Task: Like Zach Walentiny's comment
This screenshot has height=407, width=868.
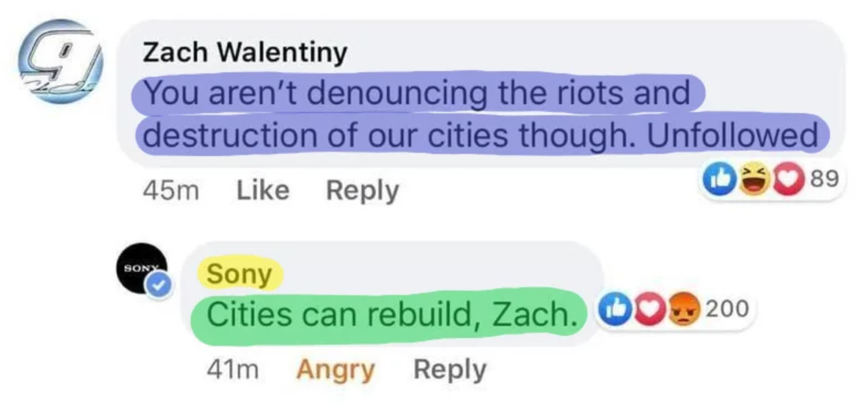Action: (x=263, y=190)
